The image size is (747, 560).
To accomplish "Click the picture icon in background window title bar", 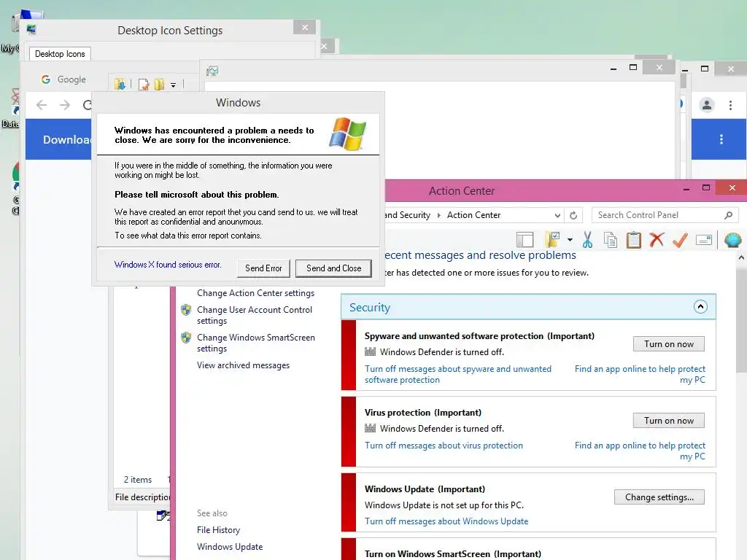I will [212, 71].
